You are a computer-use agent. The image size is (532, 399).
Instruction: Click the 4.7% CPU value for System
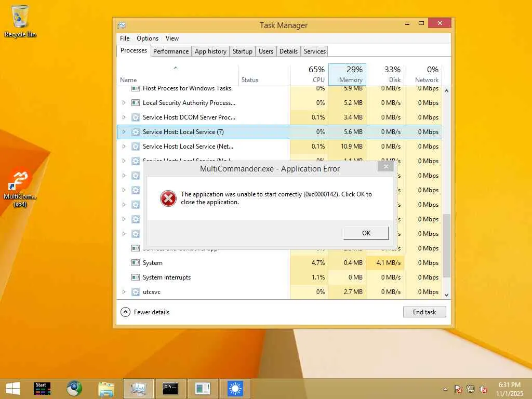pos(318,262)
